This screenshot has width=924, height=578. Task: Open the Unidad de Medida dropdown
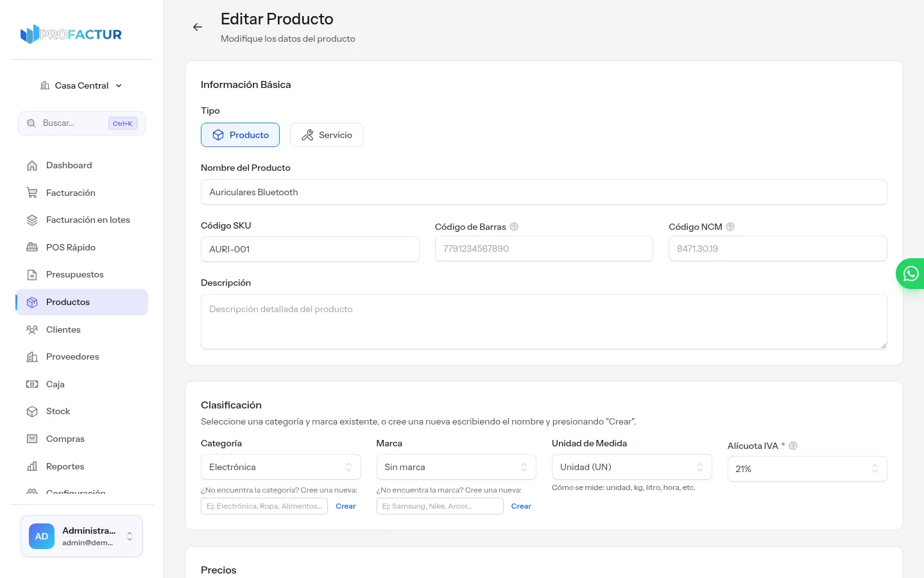tap(632, 467)
